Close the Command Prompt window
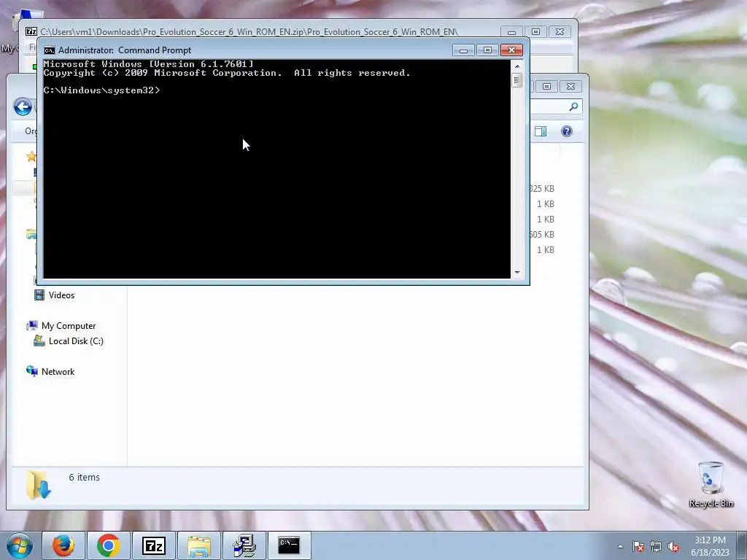This screenshot has width=747, height=560. point(511,50)
